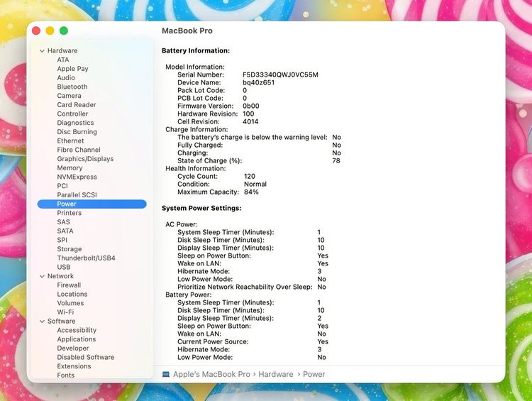Select Storage in the sidebar

click(70, 249)
